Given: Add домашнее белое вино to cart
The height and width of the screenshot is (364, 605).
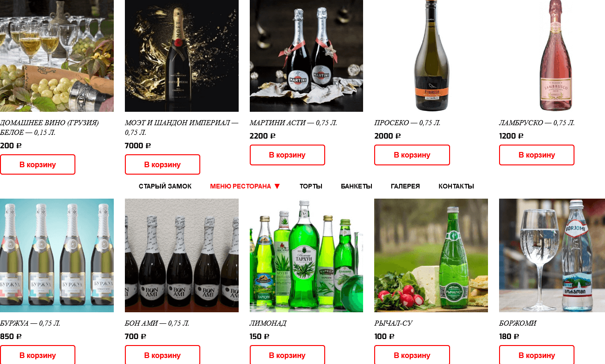Looking at the screenshot, I should point(37,164).
